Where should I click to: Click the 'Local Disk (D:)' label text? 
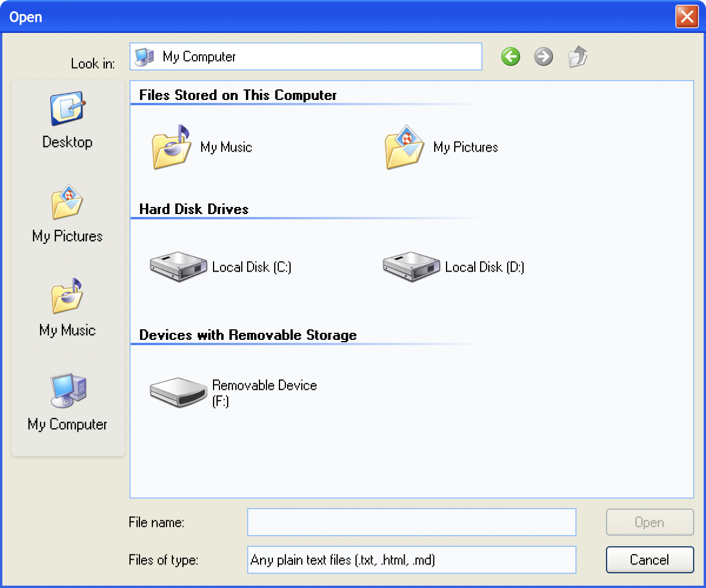[x=485, y=267]
